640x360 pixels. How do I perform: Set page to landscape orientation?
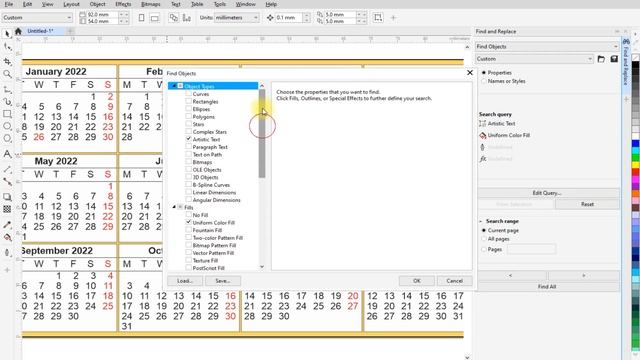click(x=155, y=18)
